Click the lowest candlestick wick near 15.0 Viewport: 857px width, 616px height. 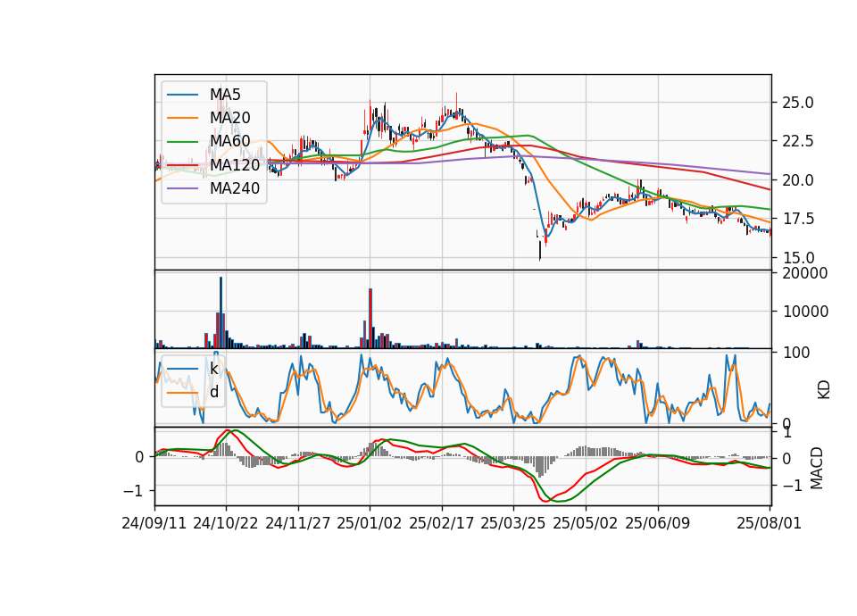(x=540, y=251)
